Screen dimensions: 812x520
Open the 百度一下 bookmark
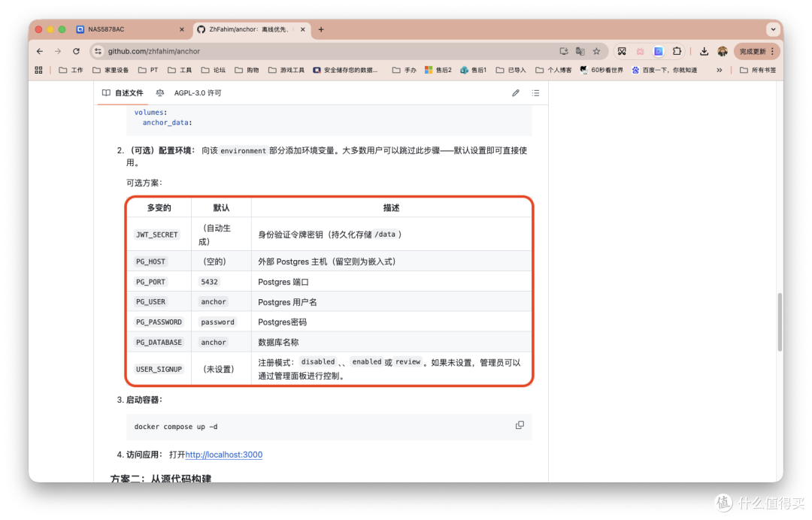pyautogui.click(x=665, y=70)
